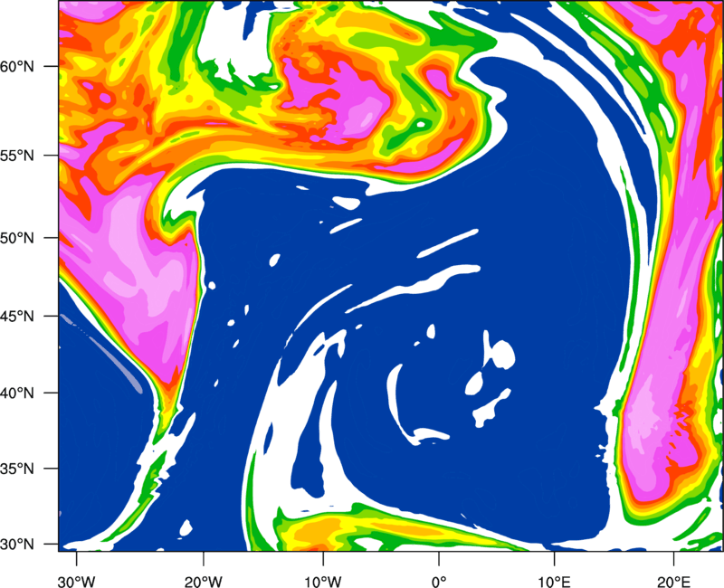Select the 30°W longitude label

77,582
